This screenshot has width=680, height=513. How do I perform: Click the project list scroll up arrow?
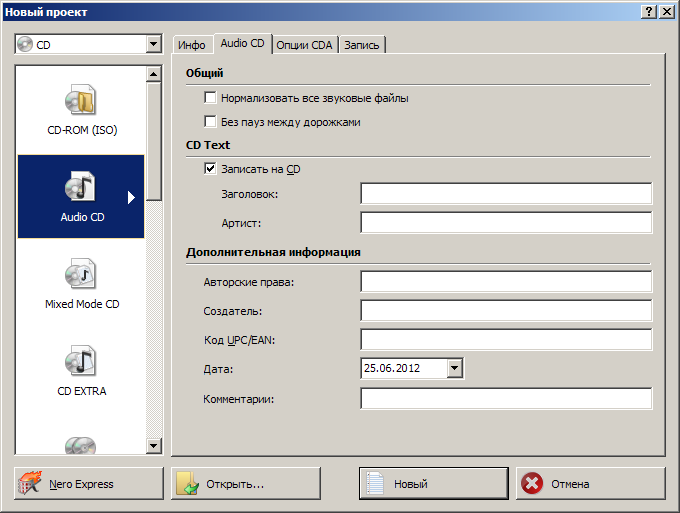click(x=154, y=74)
